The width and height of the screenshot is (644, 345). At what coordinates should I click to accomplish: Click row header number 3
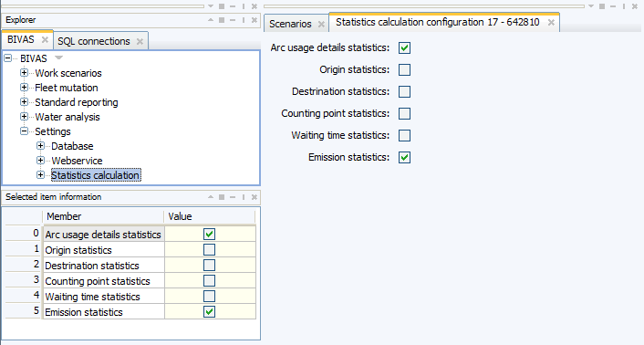pyautogui.click(x=24, y=280)
